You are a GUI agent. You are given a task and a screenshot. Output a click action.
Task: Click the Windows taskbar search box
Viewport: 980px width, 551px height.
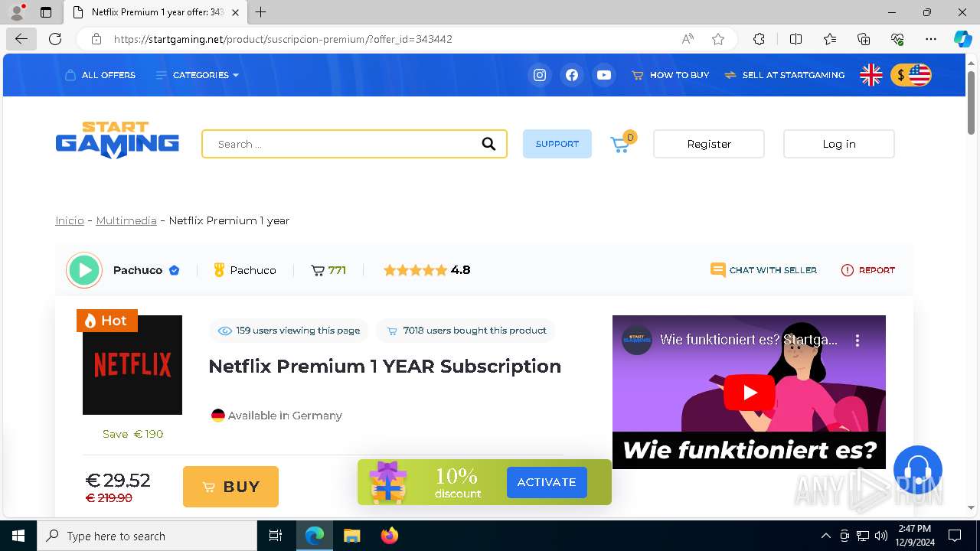[x=147, y=536]
